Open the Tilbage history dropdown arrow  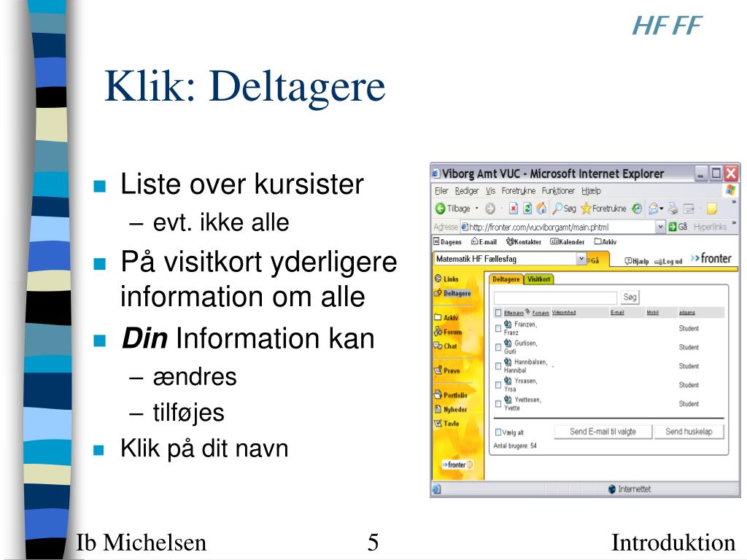(x=477, y=209)
